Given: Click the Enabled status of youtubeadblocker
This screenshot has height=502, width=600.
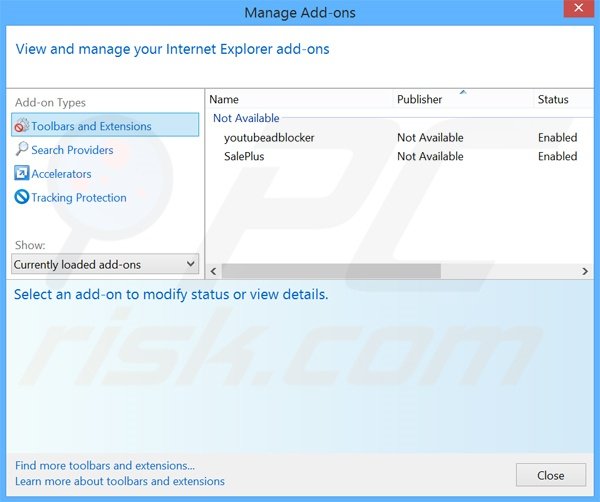Looking at the screenshot, I should tap(557, 137).
